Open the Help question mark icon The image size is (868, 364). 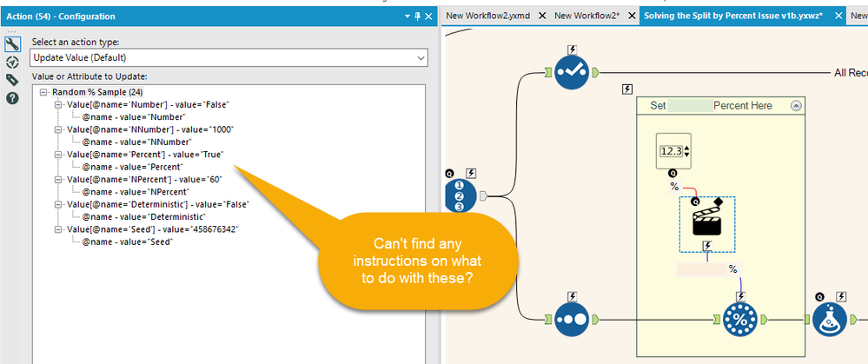click(12, 98)
